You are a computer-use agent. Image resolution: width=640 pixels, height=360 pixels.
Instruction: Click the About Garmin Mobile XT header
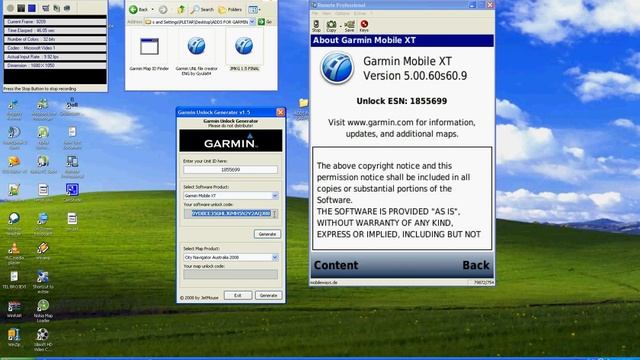click(x=402, y=40)
